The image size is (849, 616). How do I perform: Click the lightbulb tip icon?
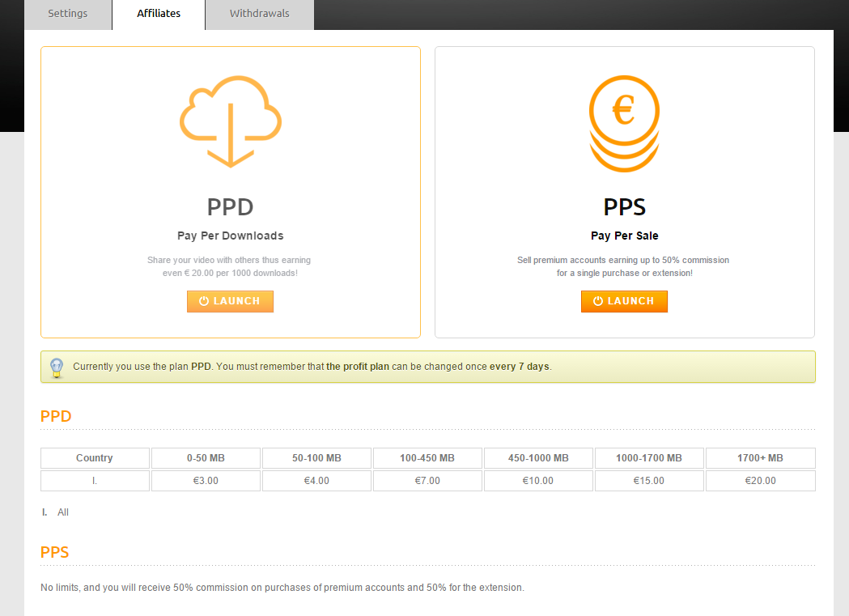pyautogui.click(x=57, y=367)
